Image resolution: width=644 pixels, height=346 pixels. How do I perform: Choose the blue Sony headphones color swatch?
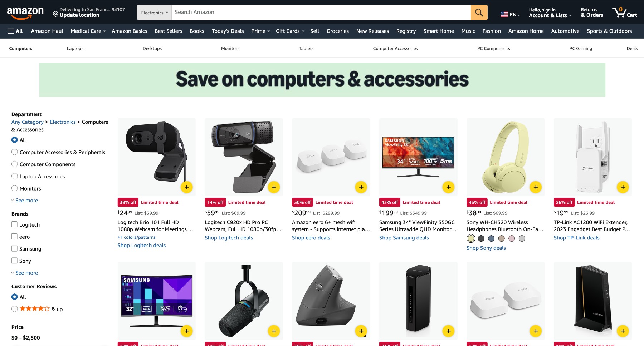tap(491, 238)
